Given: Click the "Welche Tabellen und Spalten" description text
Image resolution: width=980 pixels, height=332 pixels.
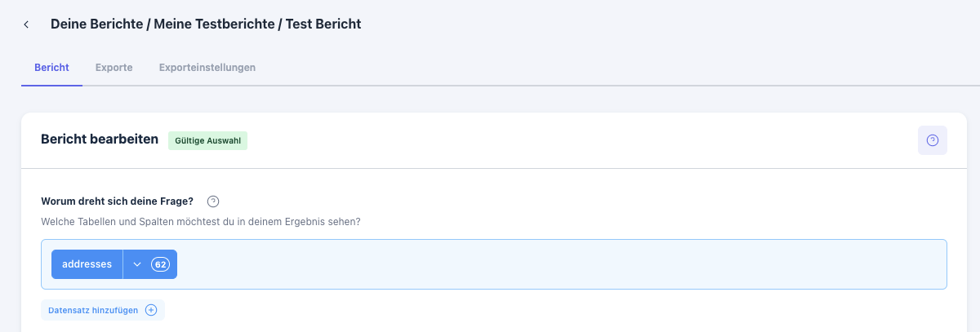Looking at the screenshot, I should click(x=201, y=221).
